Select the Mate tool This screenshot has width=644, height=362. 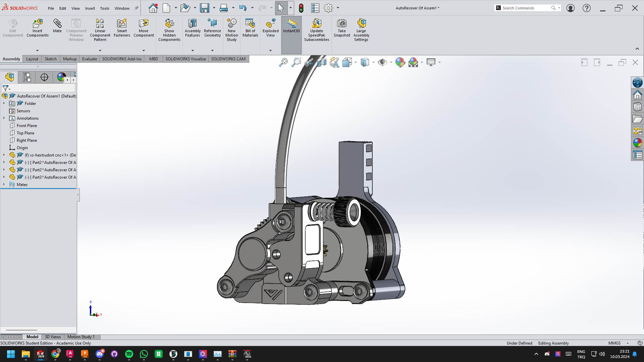[x=57, y=26]
